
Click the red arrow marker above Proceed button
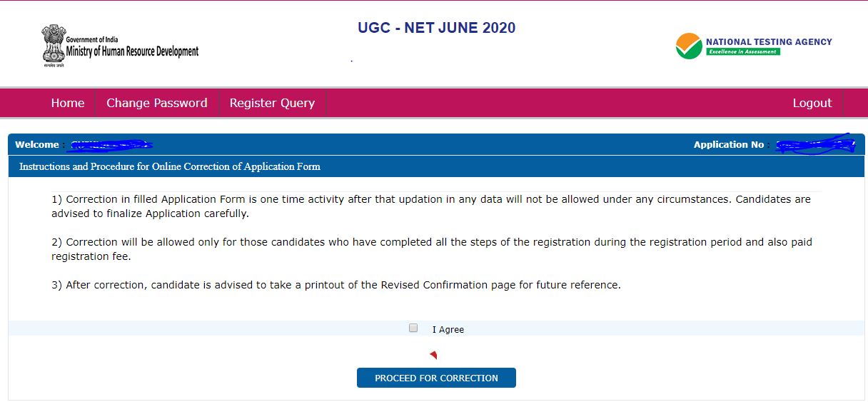[x=433, y=355]
